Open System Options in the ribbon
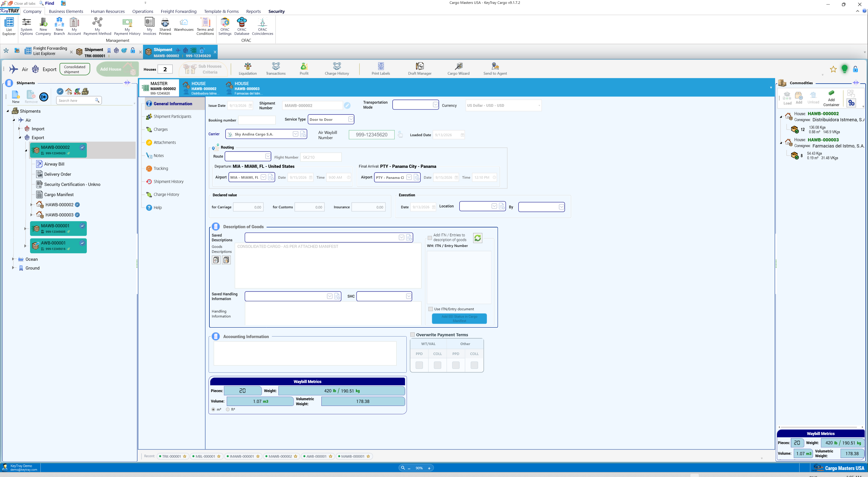The image size is (868, 477). (26, 26)
